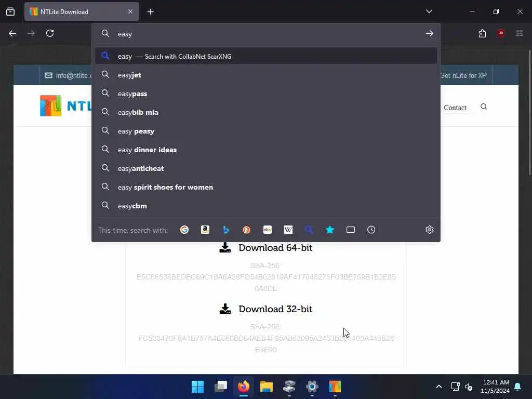Select NTLite Download tab

pos(82,11)
